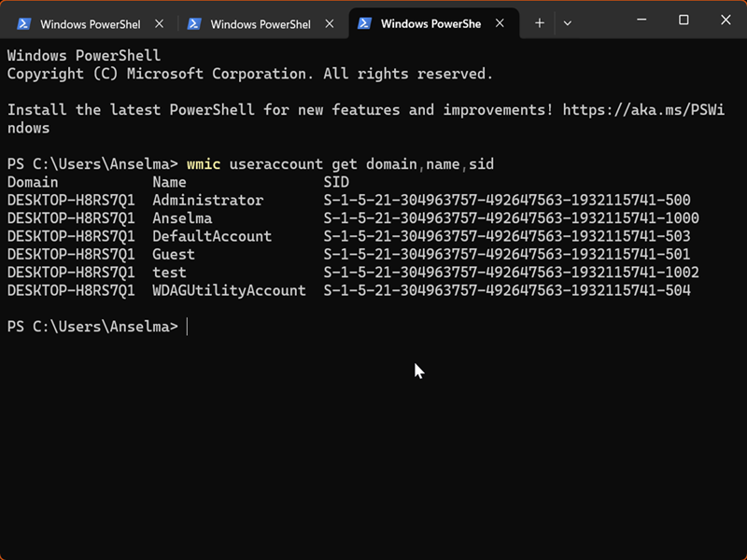The height and width of the screenshot is (560, 747).
Task: Click the PowerShell icon on the first tab
Action: click(x=24, y=24)
